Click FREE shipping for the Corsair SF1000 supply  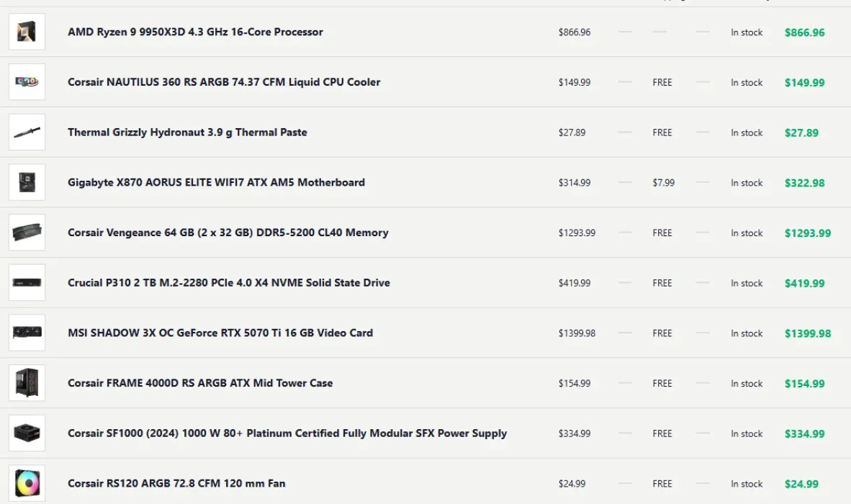(x=662, y=433)
